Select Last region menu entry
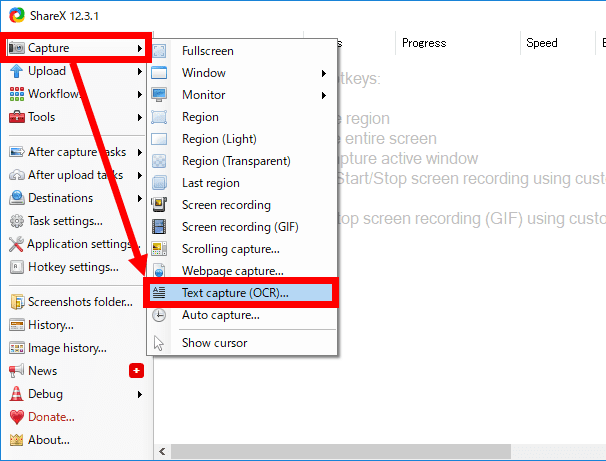The width and height of the screenshot is (606, 461). tap(242, 183)
